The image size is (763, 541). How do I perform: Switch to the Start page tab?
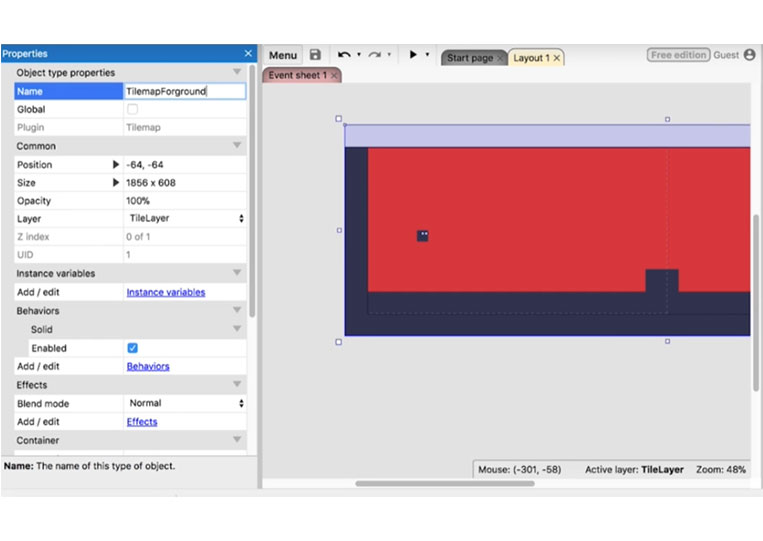pos(470,58)
